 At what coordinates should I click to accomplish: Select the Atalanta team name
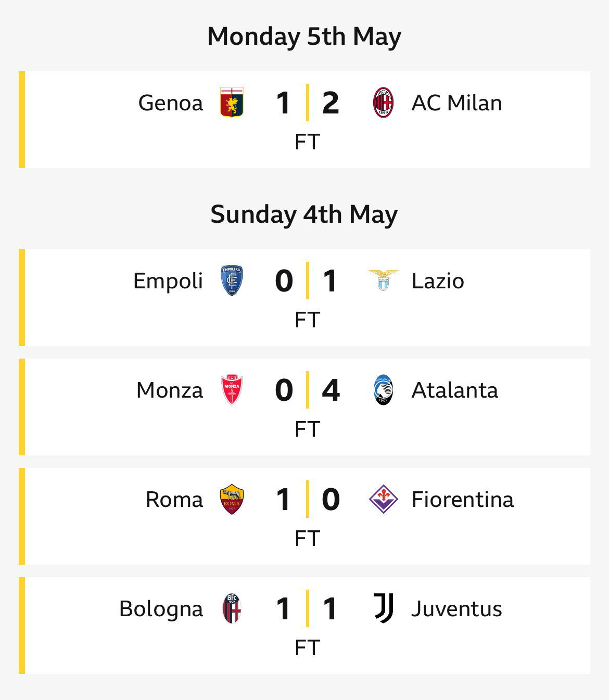click(455, 390)
